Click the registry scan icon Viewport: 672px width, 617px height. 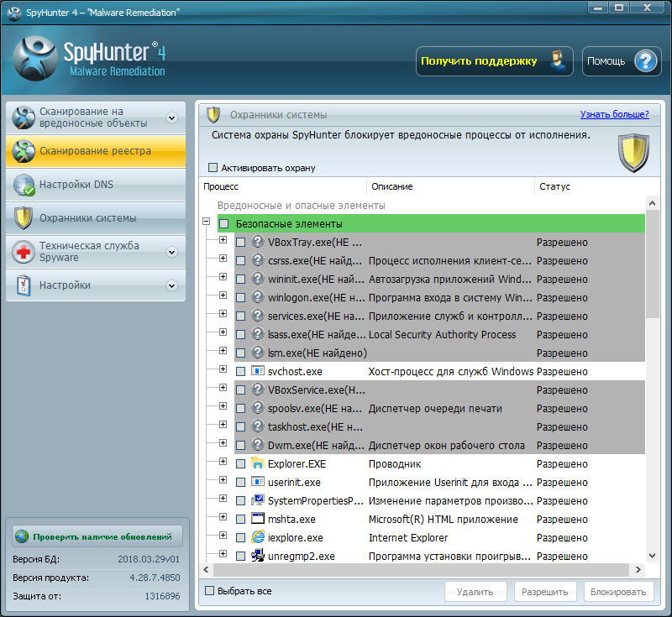[x=24, y=151]
